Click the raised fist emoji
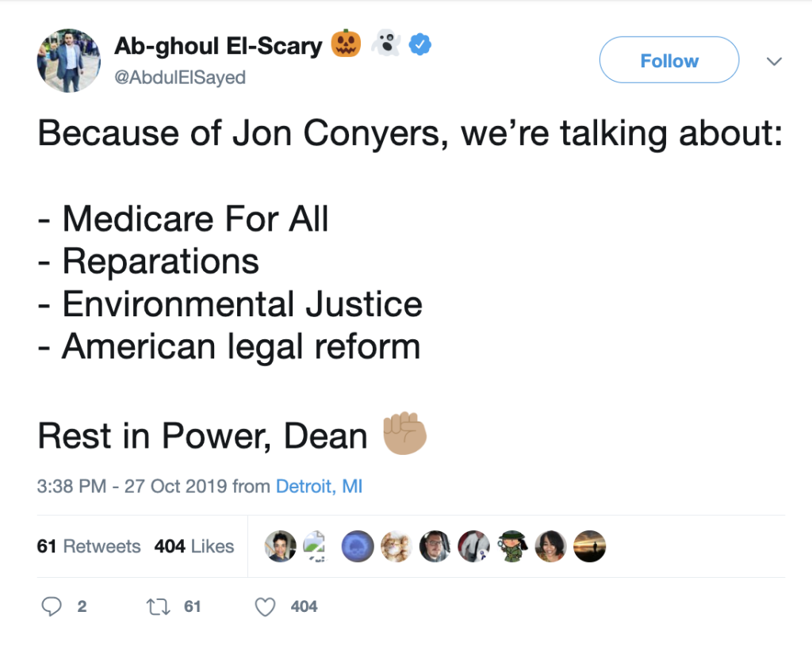This screenshot has height=646, width=812. coord(404,434)
